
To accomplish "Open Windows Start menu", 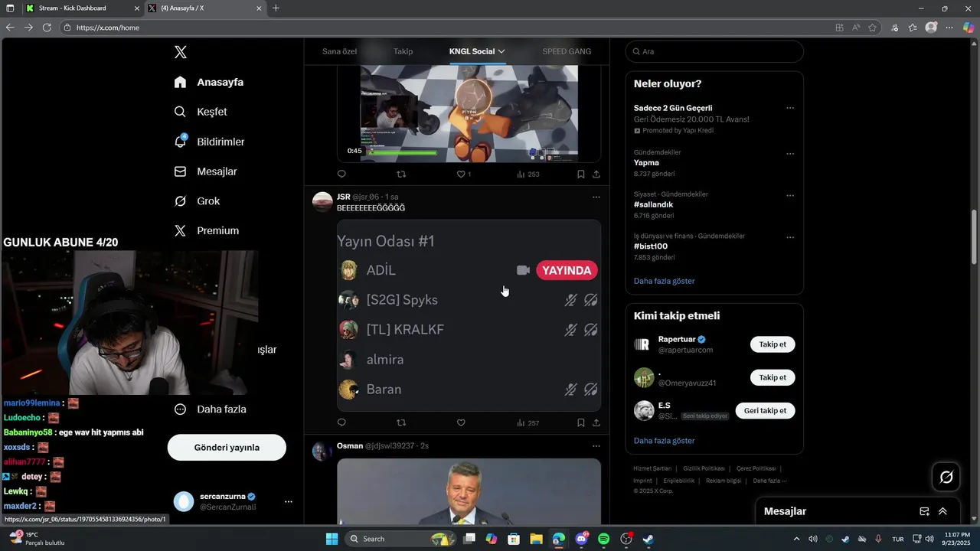I will pos(332,539).
